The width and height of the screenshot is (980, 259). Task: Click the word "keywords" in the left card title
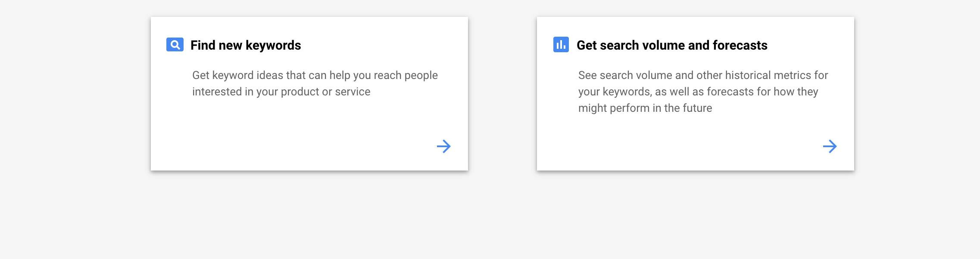point(273,45)
